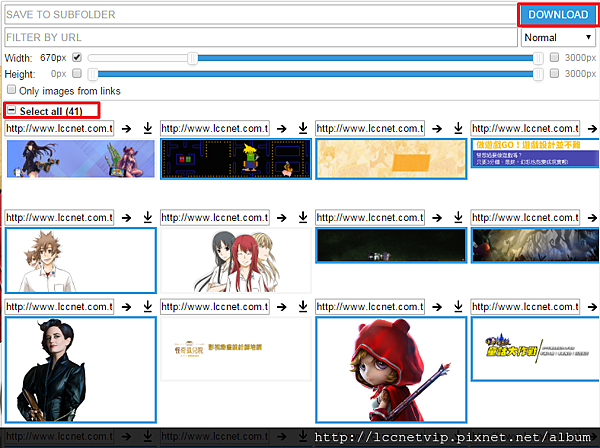Deselect the brown-haired boy thumbnail
Image resolution: width=600 pixels, height=448 pixels.
81,261
